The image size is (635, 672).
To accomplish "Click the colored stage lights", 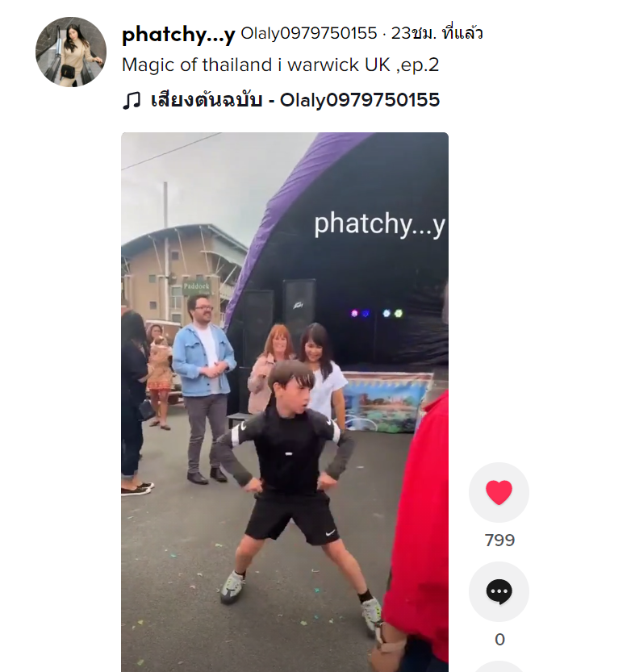I will pyautogui.click(x=377, y=313).
